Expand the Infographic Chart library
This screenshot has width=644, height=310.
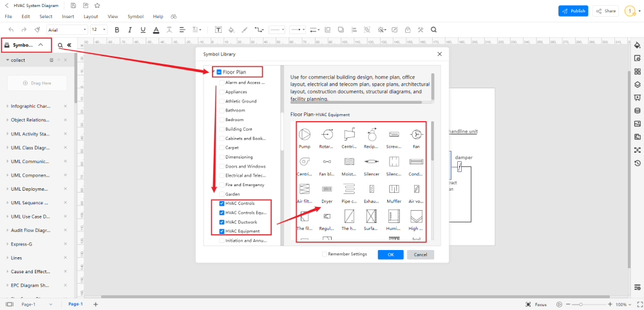pos(7,106)
